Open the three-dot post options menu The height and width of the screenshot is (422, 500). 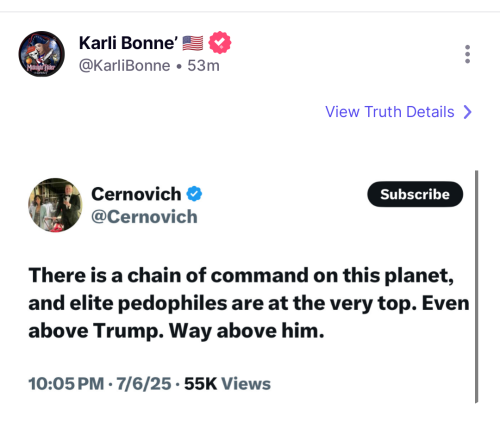pos(467,54)
